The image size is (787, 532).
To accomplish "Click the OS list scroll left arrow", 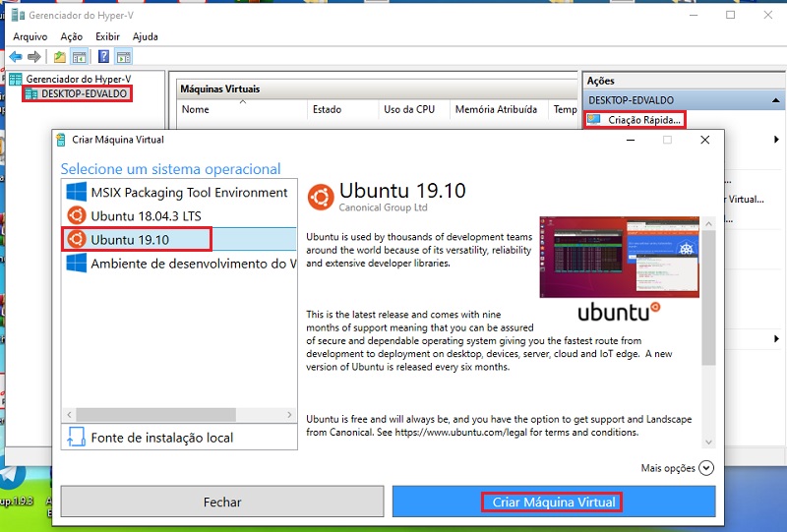I will (x=69, y=415).
